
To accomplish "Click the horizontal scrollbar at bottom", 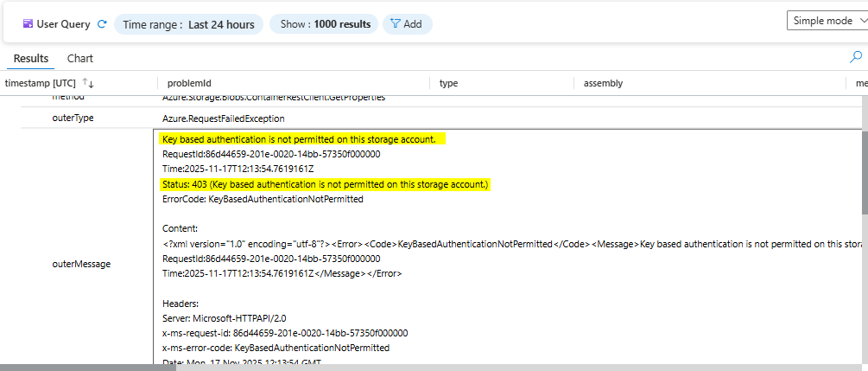I will pyautogui.click(x=88, y=368).
